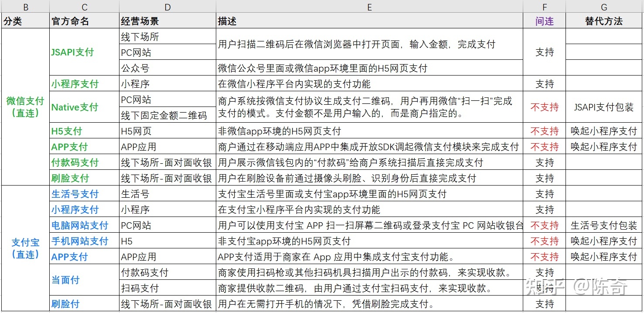Viewport: 644px width, 313px height.
Task: Select blue APP支付 cell under 支付宝
Action: pyautogui.click(x=84, y=257)
